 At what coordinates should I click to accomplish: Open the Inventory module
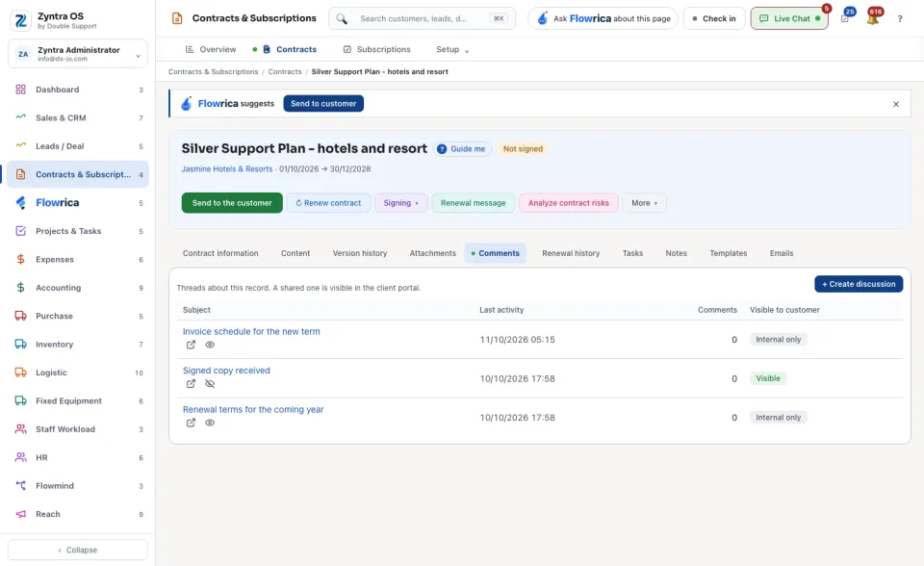pos(77,345)
